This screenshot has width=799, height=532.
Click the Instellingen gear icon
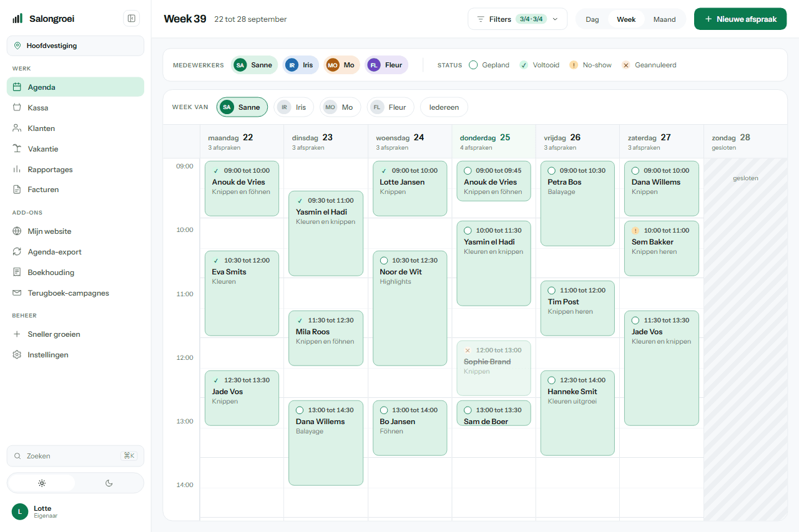click(x=17, y=355)
